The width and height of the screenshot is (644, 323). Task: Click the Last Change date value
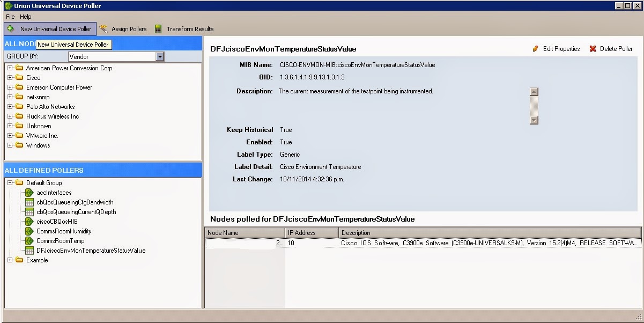(x=312, y=179)
